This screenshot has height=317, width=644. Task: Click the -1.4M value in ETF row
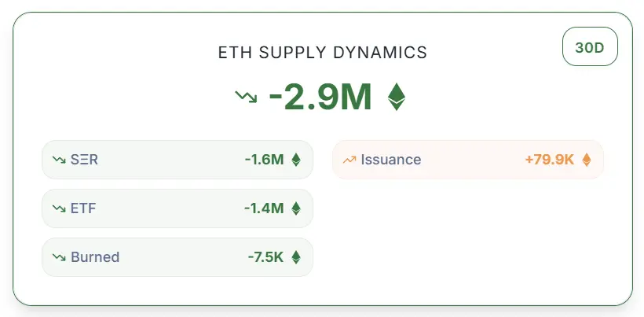(264, 208)
